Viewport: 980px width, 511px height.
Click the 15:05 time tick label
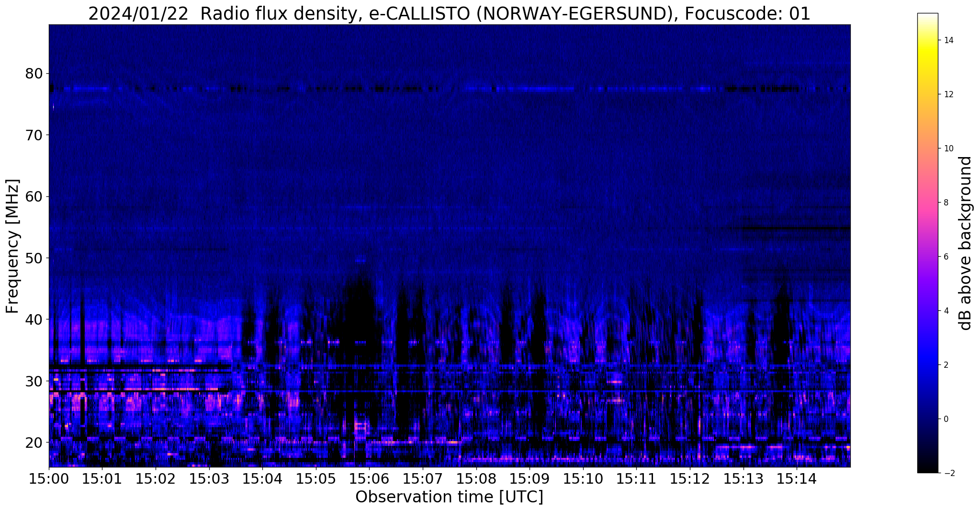tap(316, 479)
